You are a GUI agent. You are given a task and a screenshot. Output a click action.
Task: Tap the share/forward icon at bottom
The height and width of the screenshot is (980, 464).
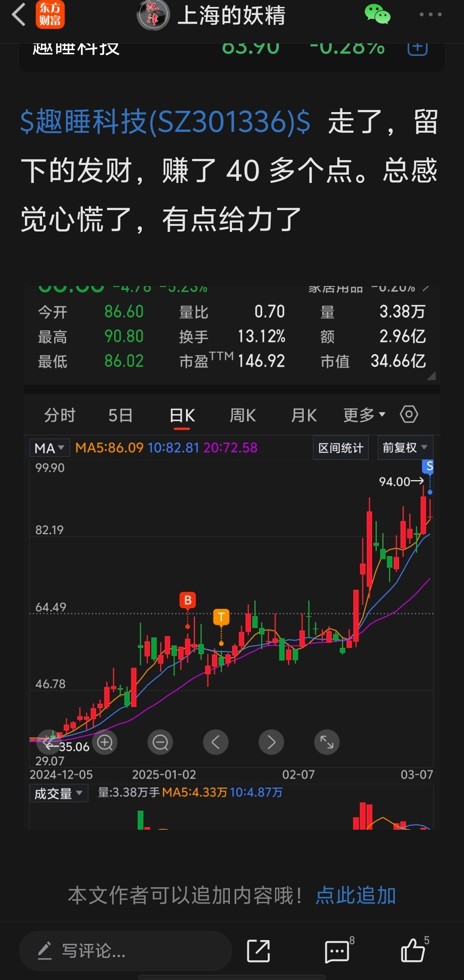(258, 951)
